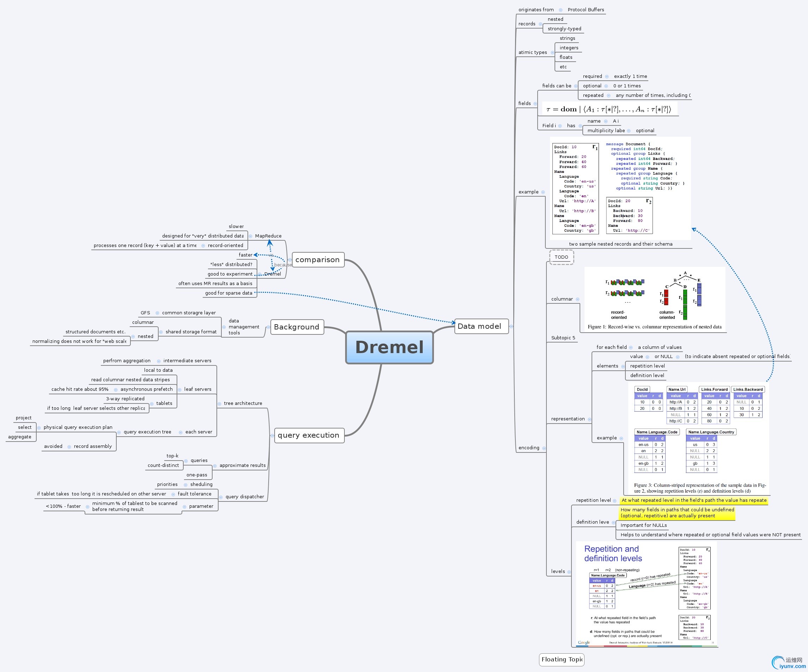Select yellow highlighted repetition level description
The height and width of the screenshot is (672, 808).
(694, 500)
